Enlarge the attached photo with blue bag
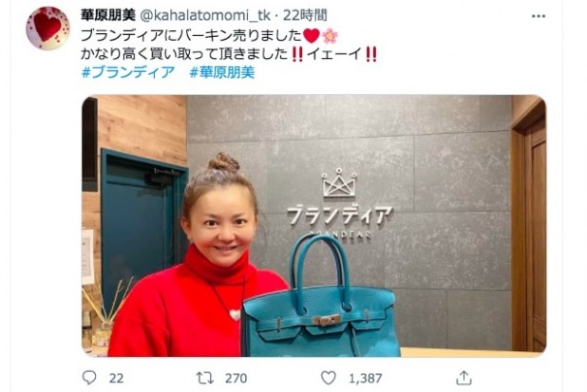 coord(313,226)
